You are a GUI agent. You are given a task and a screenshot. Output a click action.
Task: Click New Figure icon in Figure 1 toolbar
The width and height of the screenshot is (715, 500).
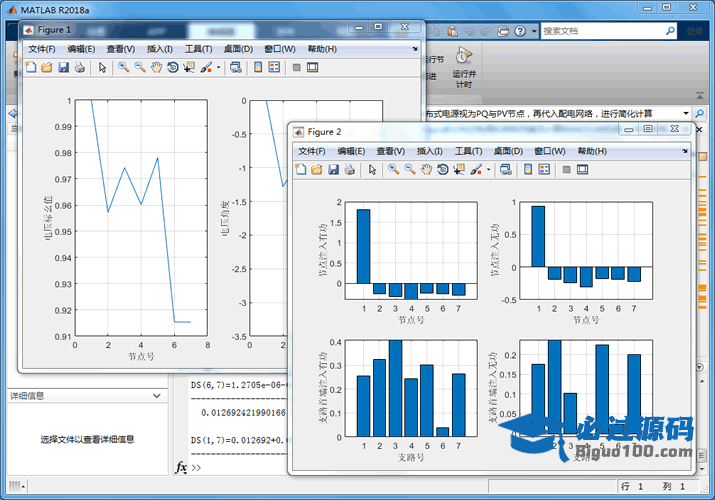[x=31, y=68]
